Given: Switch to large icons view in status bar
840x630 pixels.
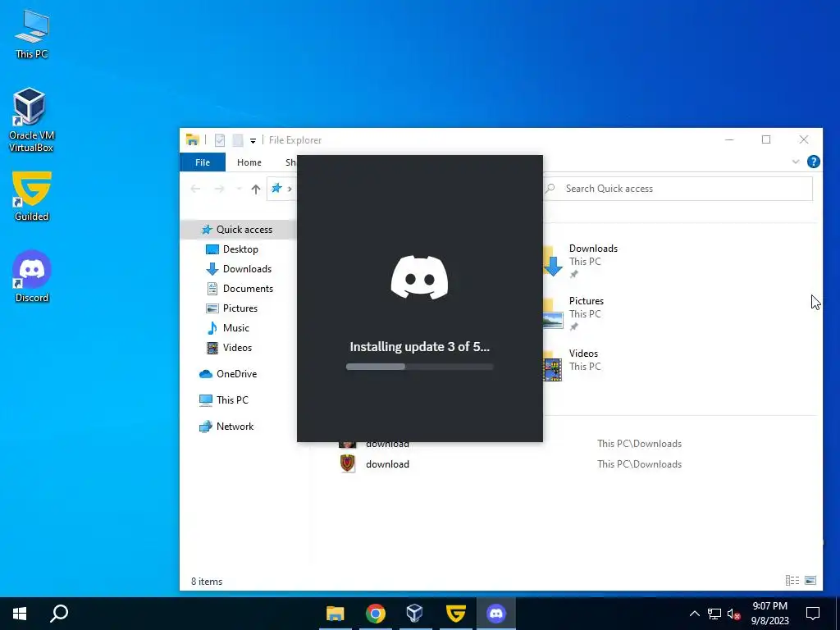Looking at the screenshot, I should coord(810,581).
